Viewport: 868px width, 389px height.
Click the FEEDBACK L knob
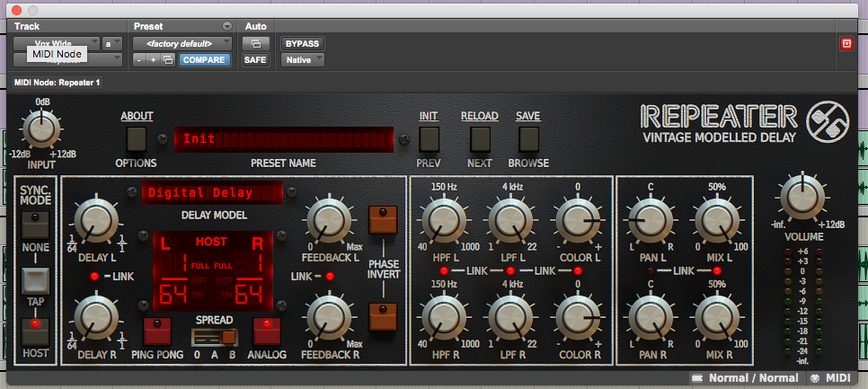(x=330, y=220)
